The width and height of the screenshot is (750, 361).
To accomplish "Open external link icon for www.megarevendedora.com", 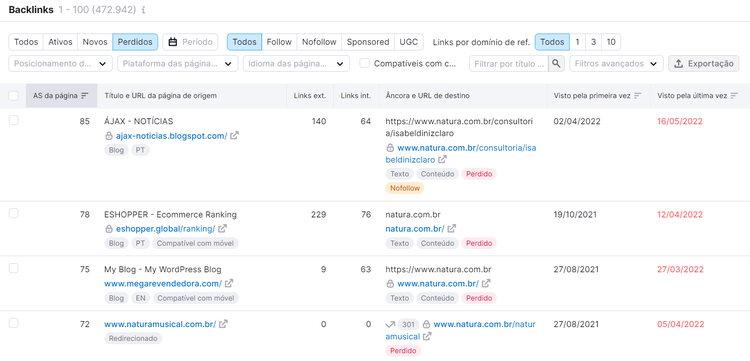I will tap(229, 284).
